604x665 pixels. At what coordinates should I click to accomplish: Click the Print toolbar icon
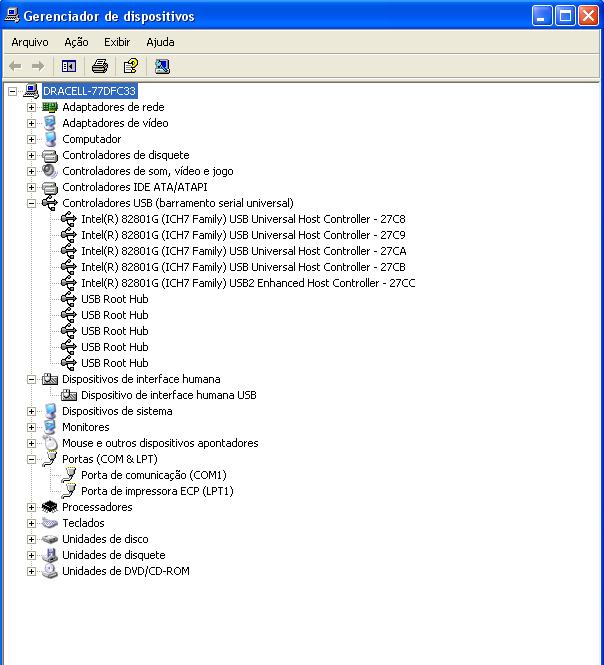tap(100, 66)
